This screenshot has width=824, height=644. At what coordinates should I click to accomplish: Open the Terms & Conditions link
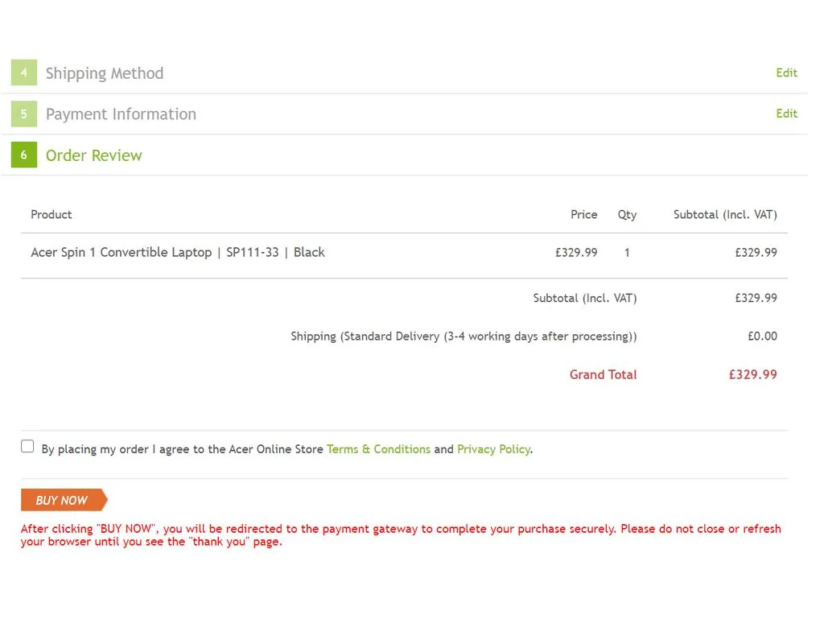378,449
